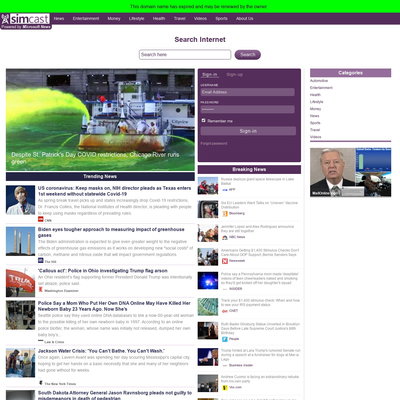
Task: Click the Email Address username field
Action: pos(248,92)
